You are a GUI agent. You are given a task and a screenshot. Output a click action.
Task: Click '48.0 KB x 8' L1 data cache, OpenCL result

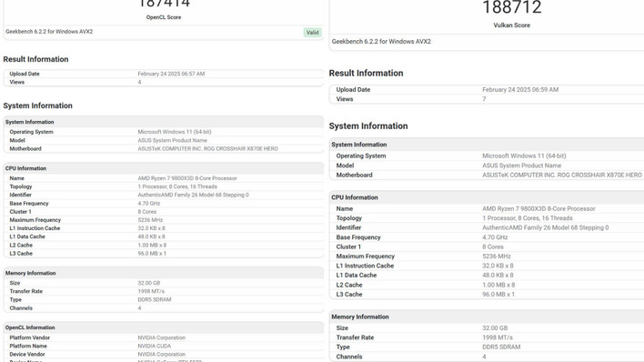tap(152, 236)
